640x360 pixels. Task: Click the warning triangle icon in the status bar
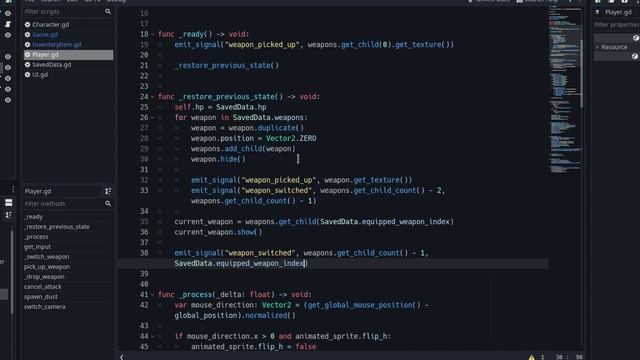(x=531, y=357)
